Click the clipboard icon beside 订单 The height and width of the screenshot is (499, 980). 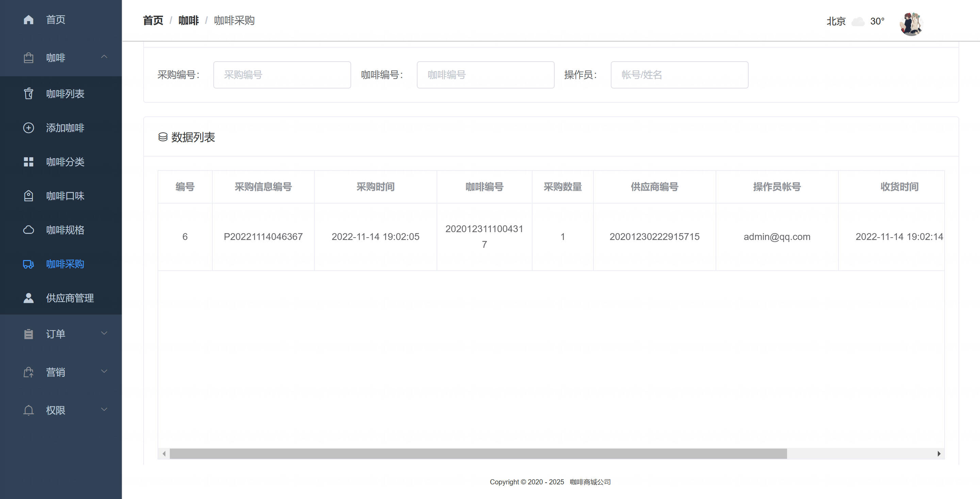29,334
